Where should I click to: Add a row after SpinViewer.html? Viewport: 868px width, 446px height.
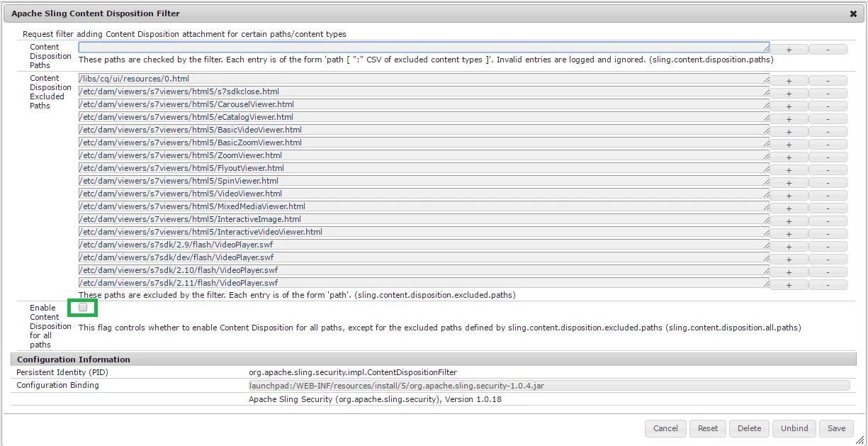(789, 183)
